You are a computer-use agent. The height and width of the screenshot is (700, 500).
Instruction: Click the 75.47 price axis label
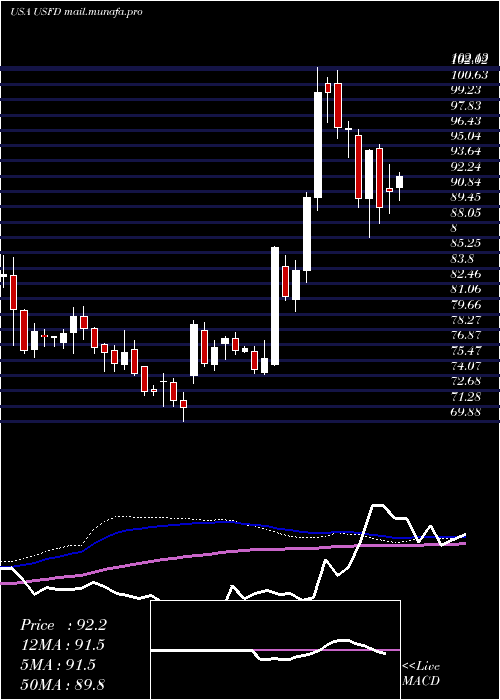[466, 350]
